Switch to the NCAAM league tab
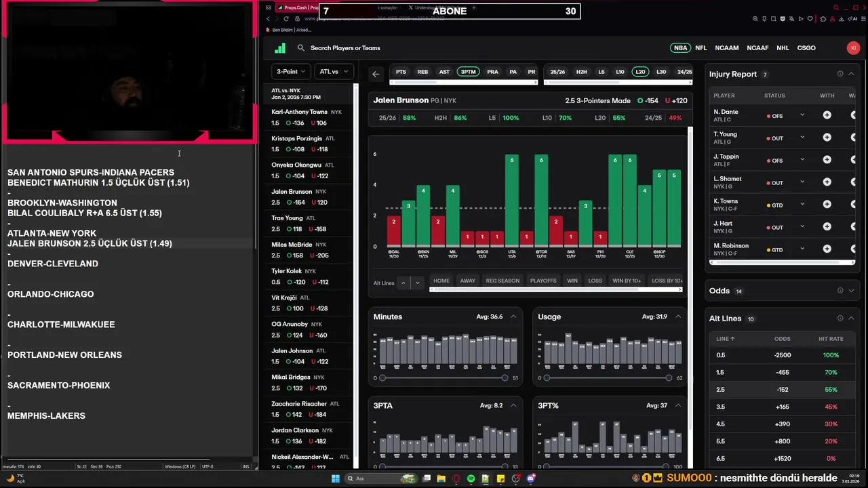 [727, 48]
